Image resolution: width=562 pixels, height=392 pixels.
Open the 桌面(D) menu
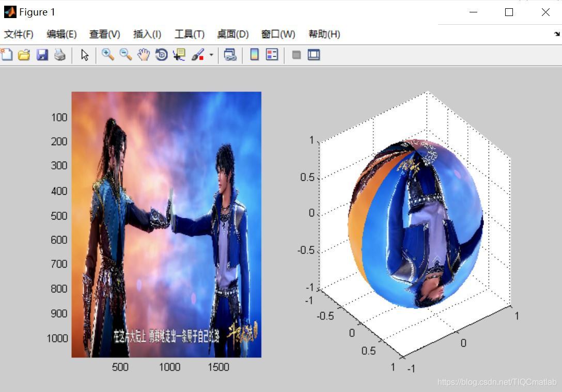coord(233,34)
